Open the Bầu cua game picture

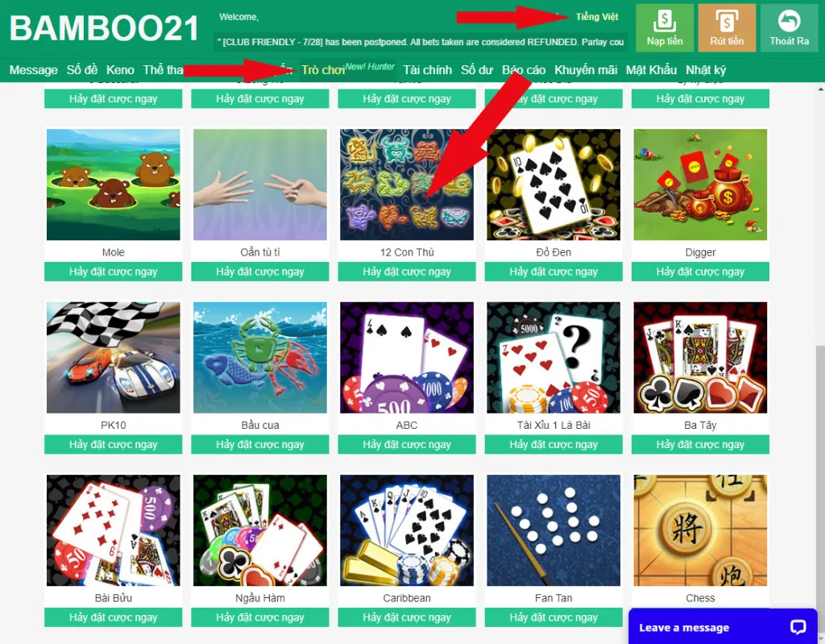point(260,357)
